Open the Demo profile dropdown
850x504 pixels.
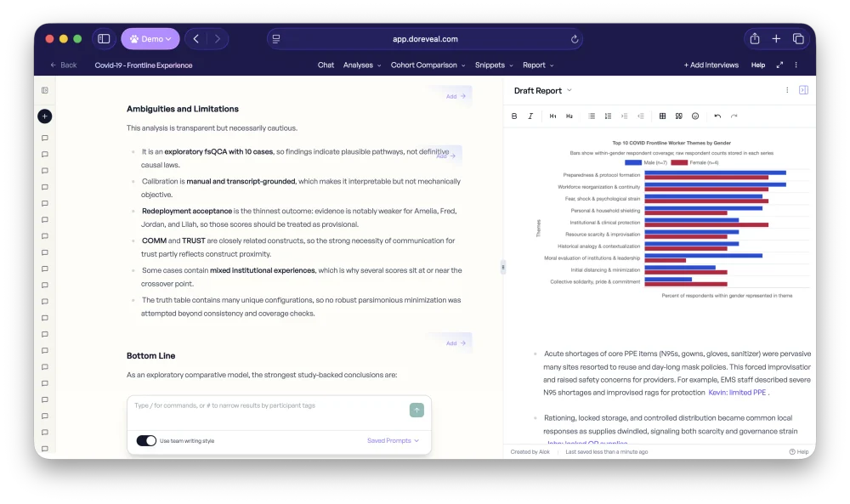coord(150,38)
